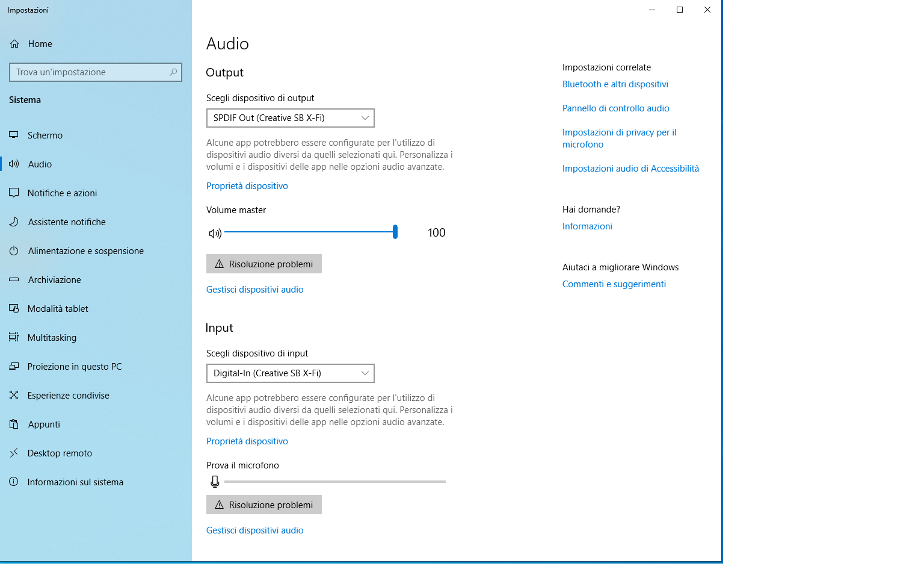
Task: Click the Appunti clipboard icon
Action: point(14,424)
